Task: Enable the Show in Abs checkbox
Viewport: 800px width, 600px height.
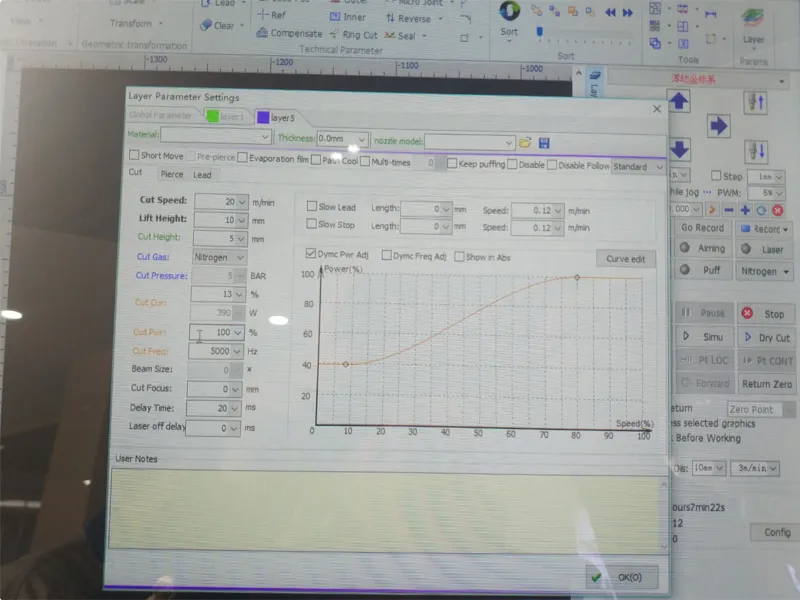Action: click(459, 257)
